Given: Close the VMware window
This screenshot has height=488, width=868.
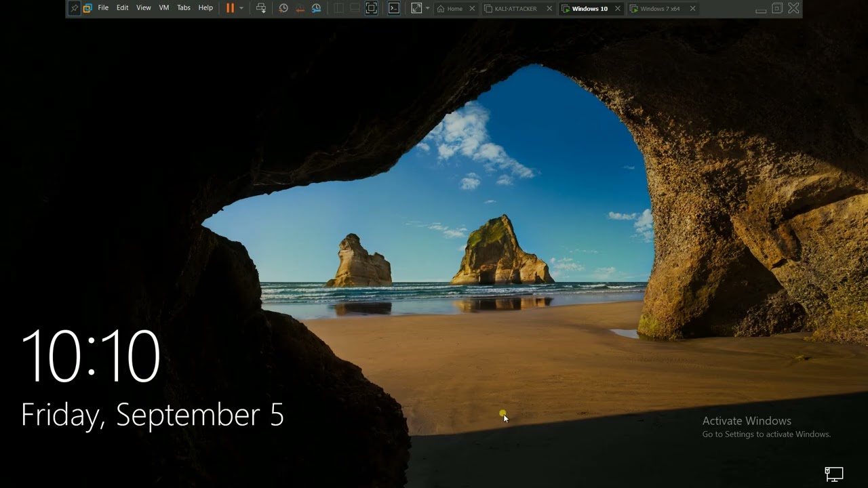Looking at the screenshot, I should 793,8.
